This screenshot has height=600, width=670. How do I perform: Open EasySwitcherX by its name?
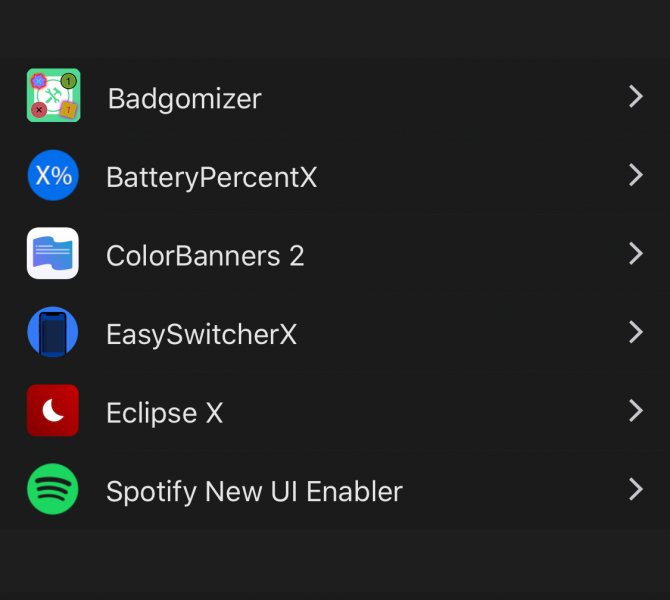tap(201, 333)
